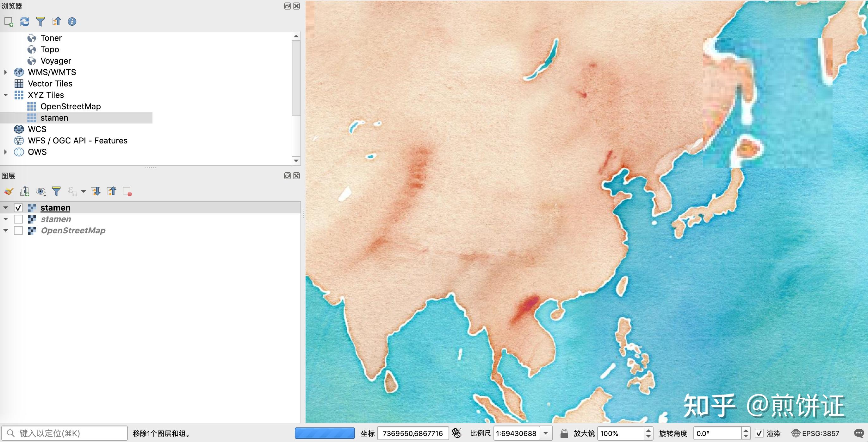Select OpenStreetMap under XYZ Tiles
Screen dimensions: 868x442
pos(71,106)
